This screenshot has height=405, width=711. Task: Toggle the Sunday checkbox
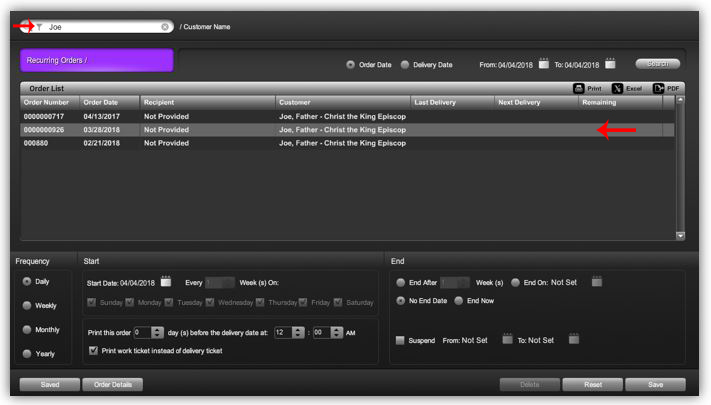click(91, 302)
